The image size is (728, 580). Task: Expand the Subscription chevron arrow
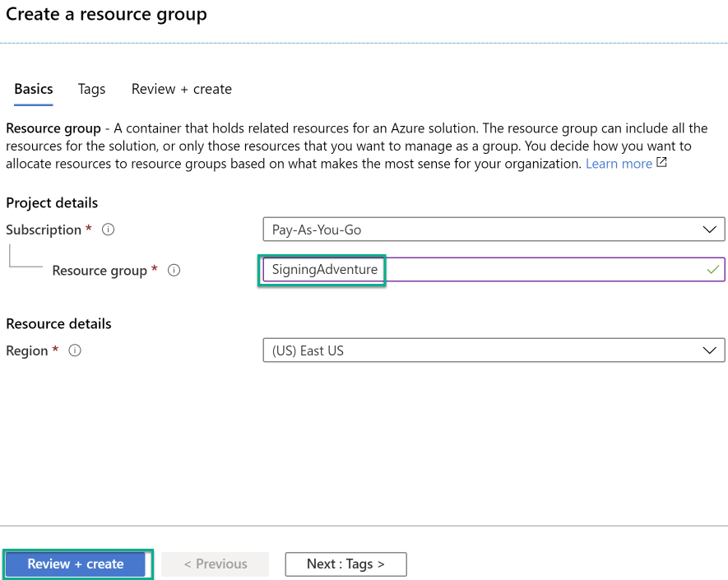[710, 230]
